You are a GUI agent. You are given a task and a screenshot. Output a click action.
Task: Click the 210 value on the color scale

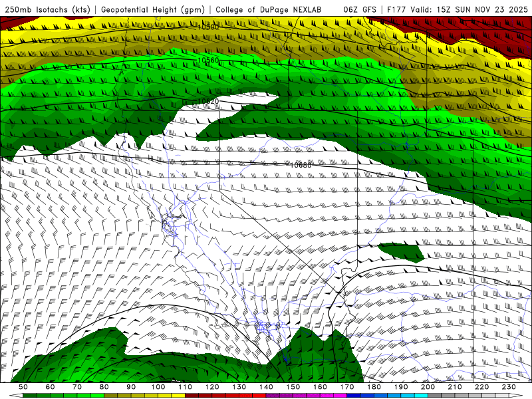click(456, 387)
